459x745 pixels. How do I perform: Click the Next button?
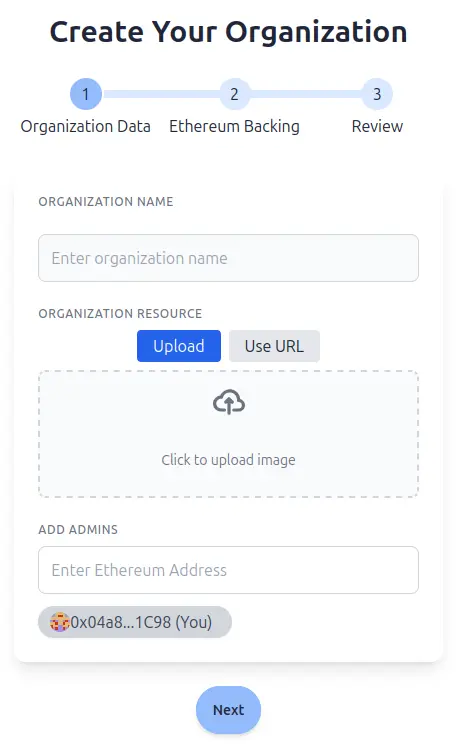point(229,710)
